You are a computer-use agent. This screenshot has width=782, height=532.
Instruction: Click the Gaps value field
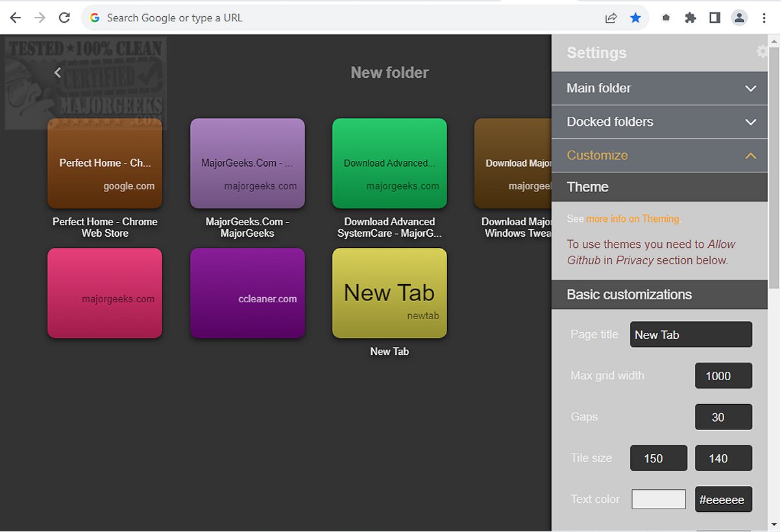(724, 417)
